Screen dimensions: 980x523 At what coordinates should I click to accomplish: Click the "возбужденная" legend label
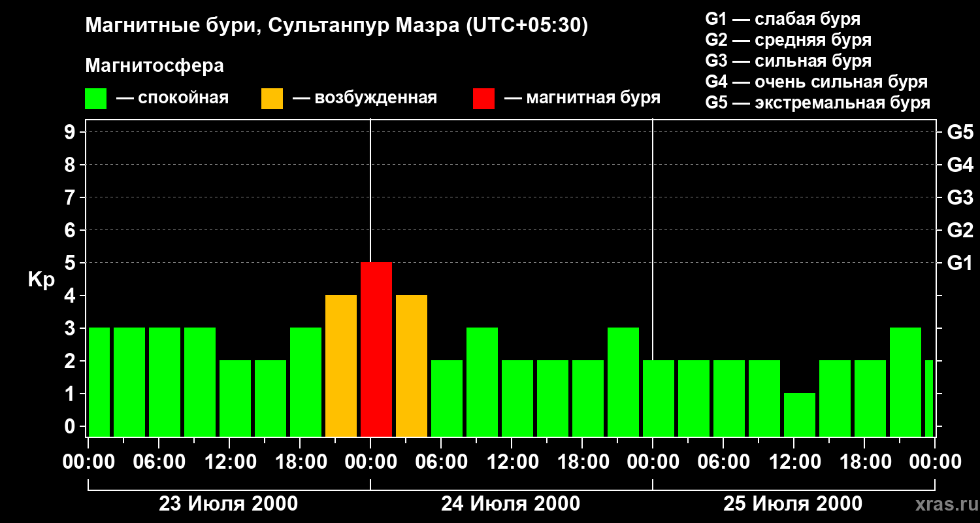(376, 99)
